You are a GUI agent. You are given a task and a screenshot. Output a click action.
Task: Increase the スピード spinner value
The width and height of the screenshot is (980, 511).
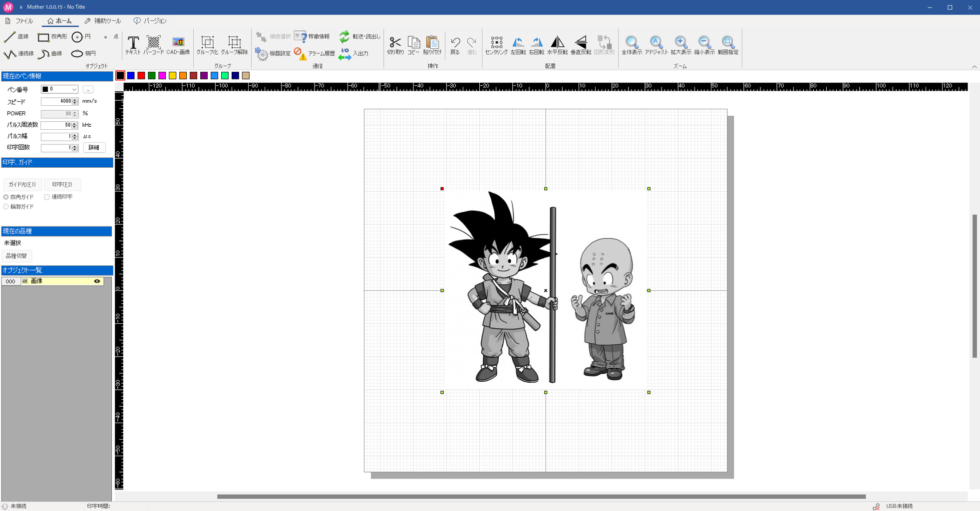(75, 100)
